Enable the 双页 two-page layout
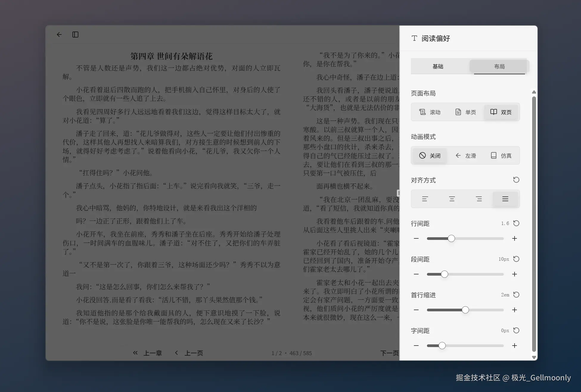Image resolution: width=581 pixels, height=392 pixels. pyautogui.click(x=501, y=112)
